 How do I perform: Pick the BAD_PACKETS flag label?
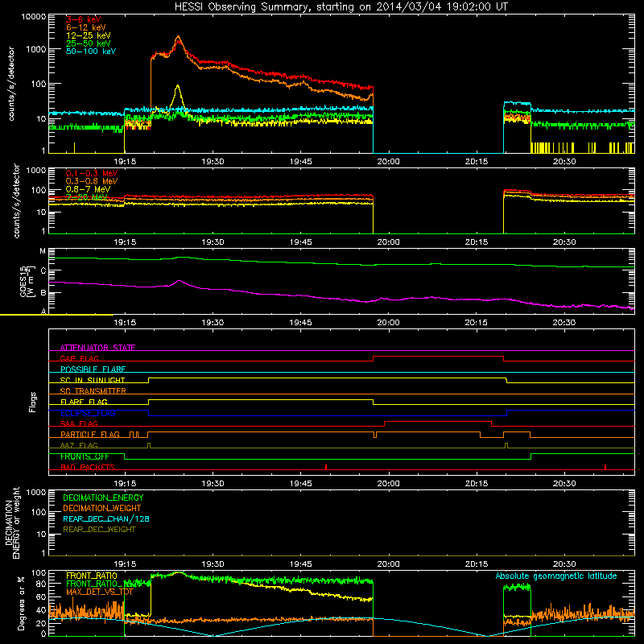[x=88, y=467]
